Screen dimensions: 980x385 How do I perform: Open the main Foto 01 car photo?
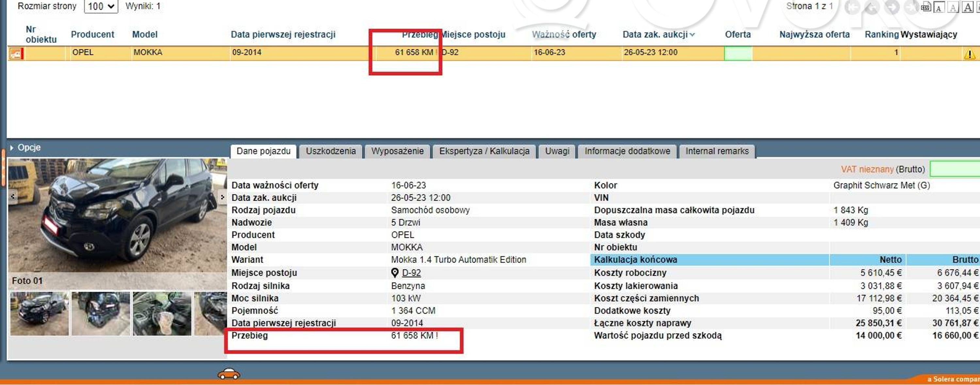pyautogui.click(x=118, y=215)
